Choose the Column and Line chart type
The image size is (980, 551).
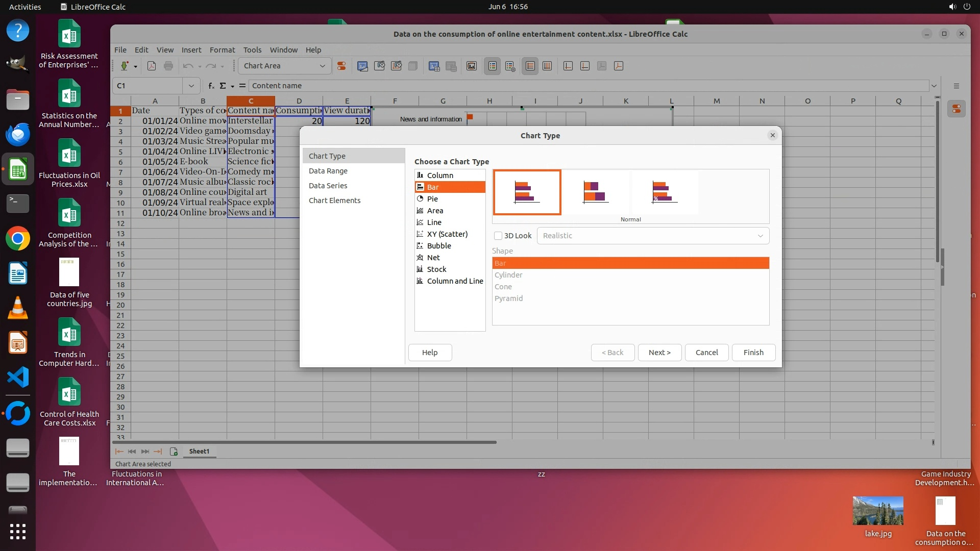click(x=454, y=281)
